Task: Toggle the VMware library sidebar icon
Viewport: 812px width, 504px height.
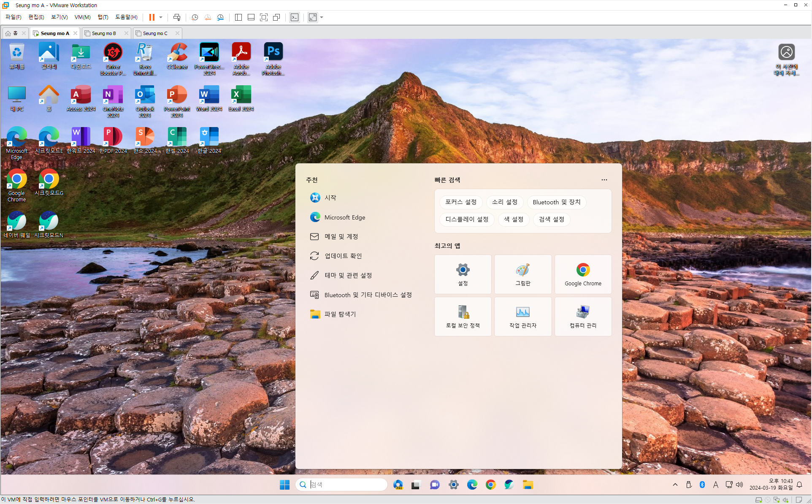Action: click(238, 17)
